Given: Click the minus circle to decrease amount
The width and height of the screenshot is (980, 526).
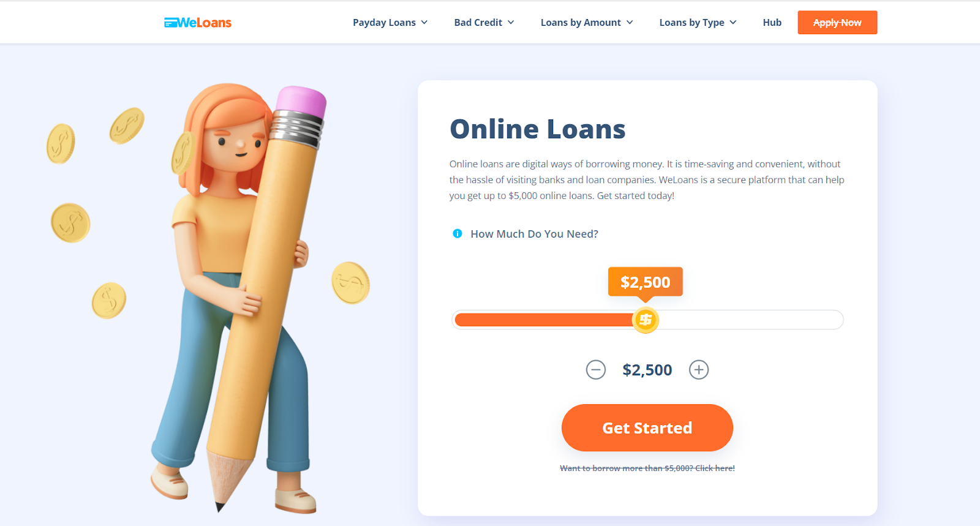Looking at the screenshot, I should coord(595,370).
